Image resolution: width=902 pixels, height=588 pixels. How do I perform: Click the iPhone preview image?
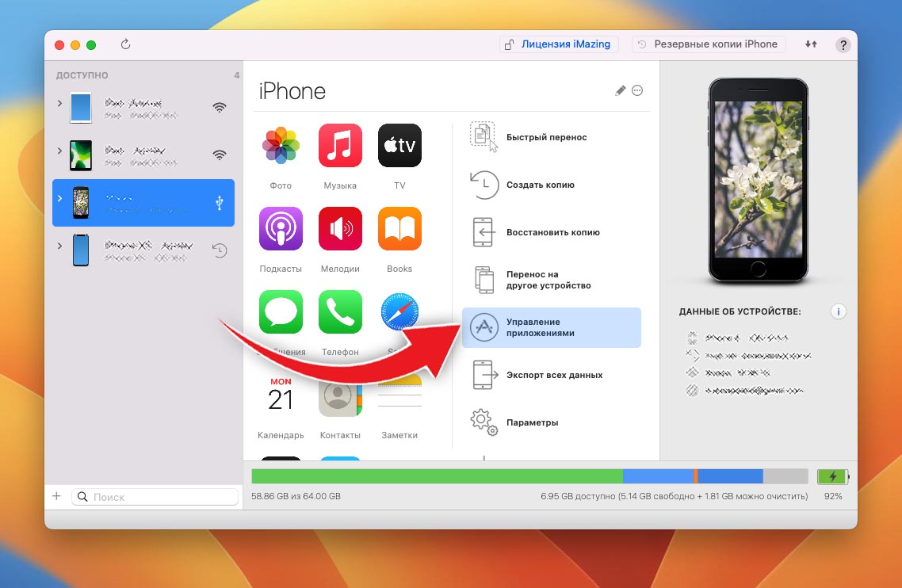(x=759, y=181)
